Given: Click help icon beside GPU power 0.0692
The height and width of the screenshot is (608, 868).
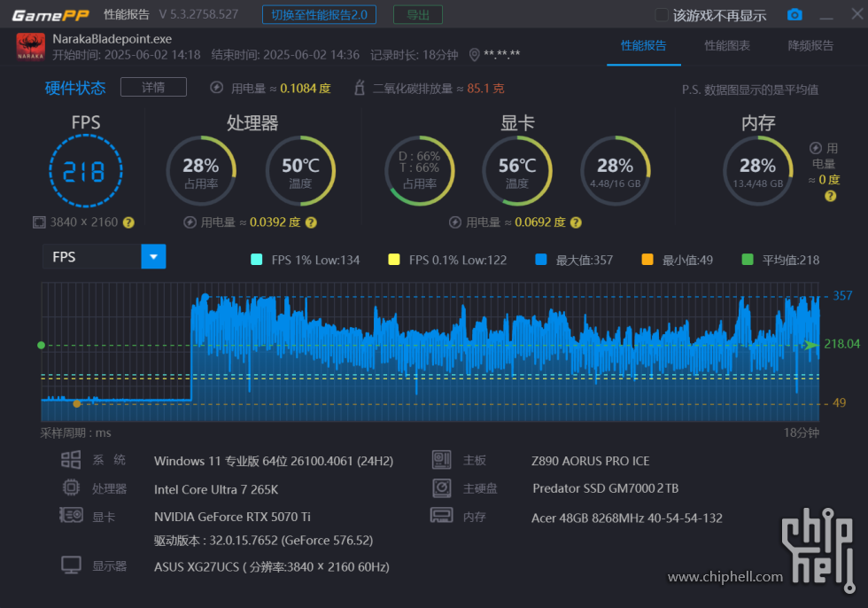Looking at the screenshot, I should [x=576, y=222].
